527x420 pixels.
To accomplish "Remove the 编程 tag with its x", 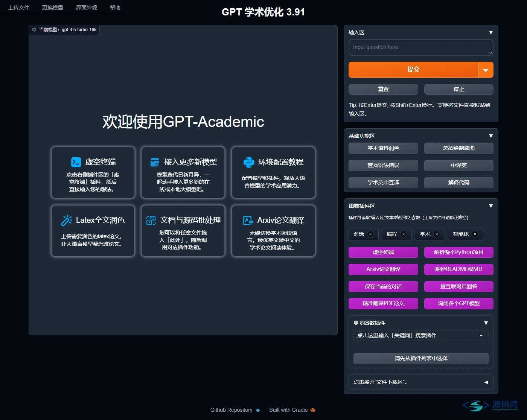I will tap(404, 234).
